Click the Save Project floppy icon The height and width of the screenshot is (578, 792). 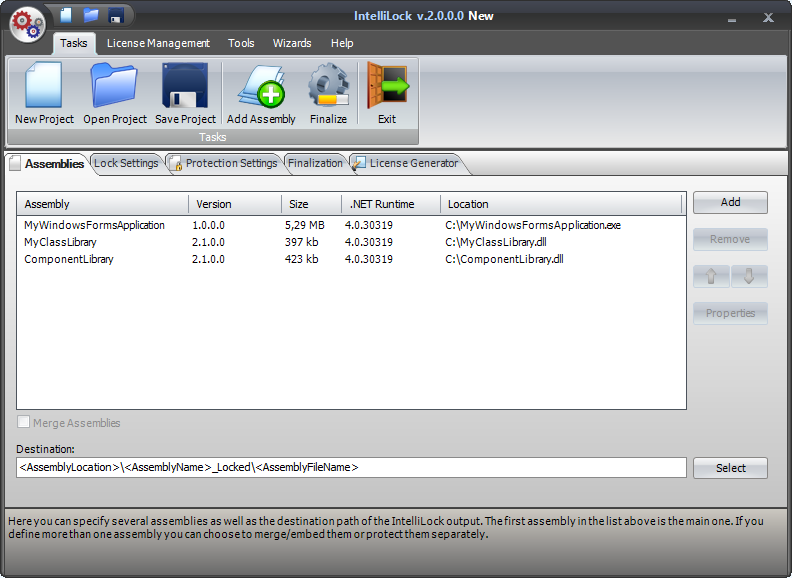[x=185, y=87]
